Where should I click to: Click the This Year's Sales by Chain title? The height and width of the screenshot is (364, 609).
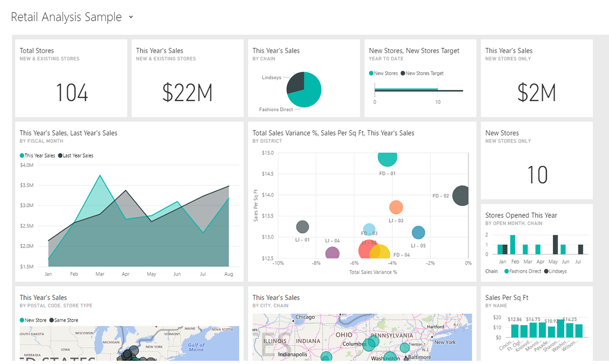point(276,50)
